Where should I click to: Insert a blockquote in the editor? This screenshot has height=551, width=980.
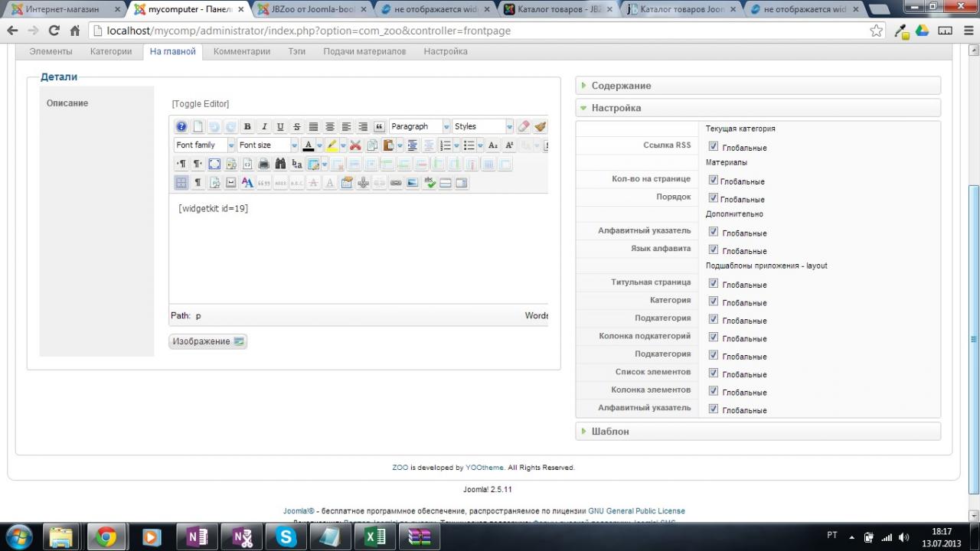(379, 127)
